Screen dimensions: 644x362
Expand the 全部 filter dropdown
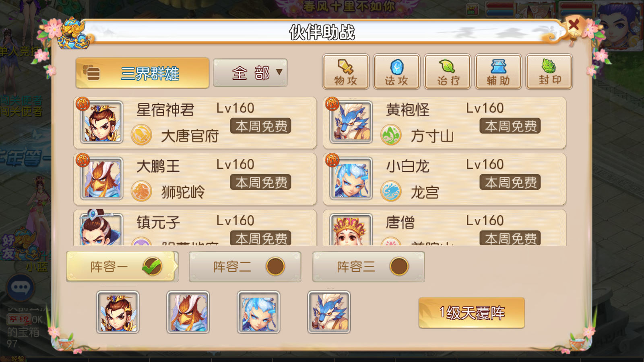click(x=250, y=73)
